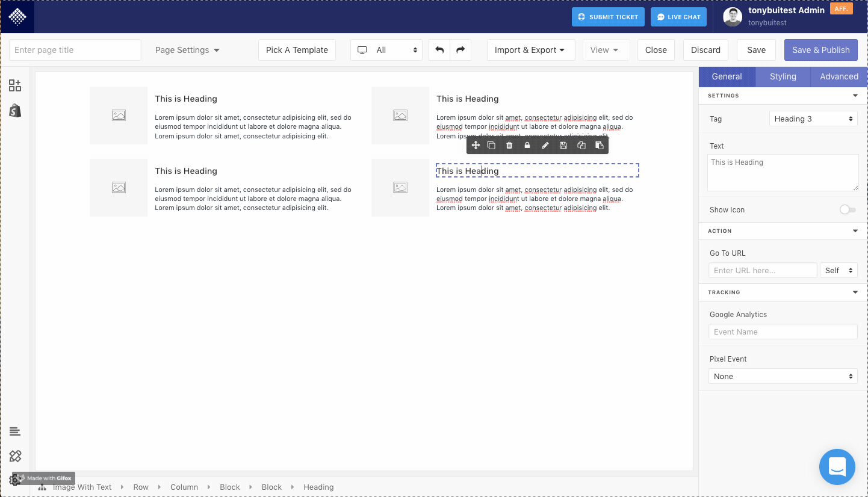Open the View dropdown
The width and height of the screenshot is (868, 497).
coord(606,50)
